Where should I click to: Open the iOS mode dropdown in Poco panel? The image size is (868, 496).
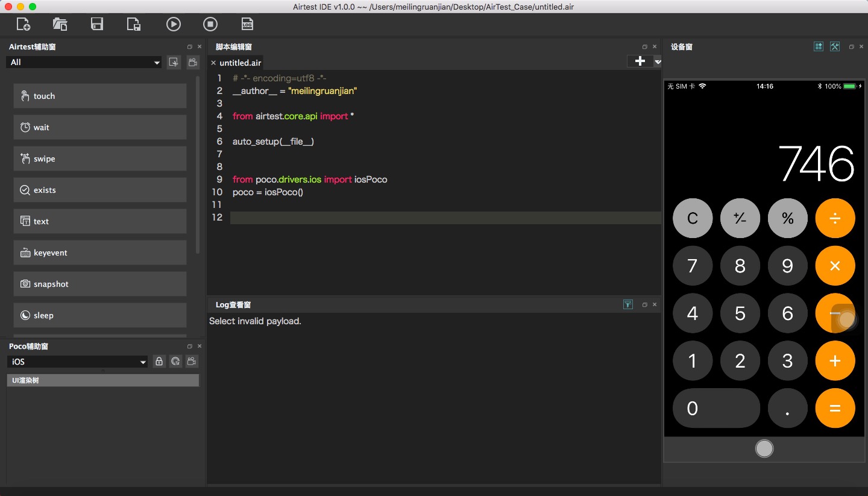pyautogui.click(x=77, y=362)
